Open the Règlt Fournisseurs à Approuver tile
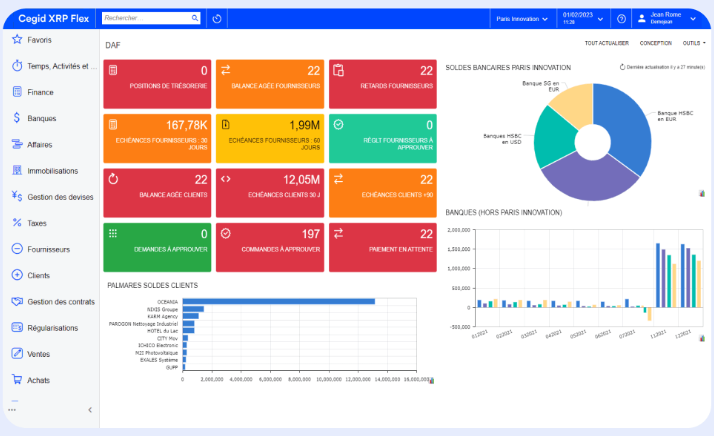Viewport: 714px width, 436px height. (382, 138)
